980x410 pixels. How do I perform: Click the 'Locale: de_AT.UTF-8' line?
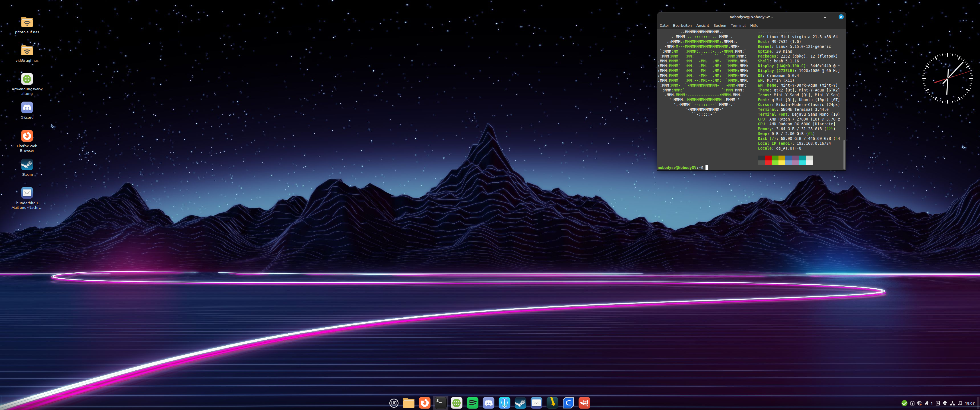(780, 148)
